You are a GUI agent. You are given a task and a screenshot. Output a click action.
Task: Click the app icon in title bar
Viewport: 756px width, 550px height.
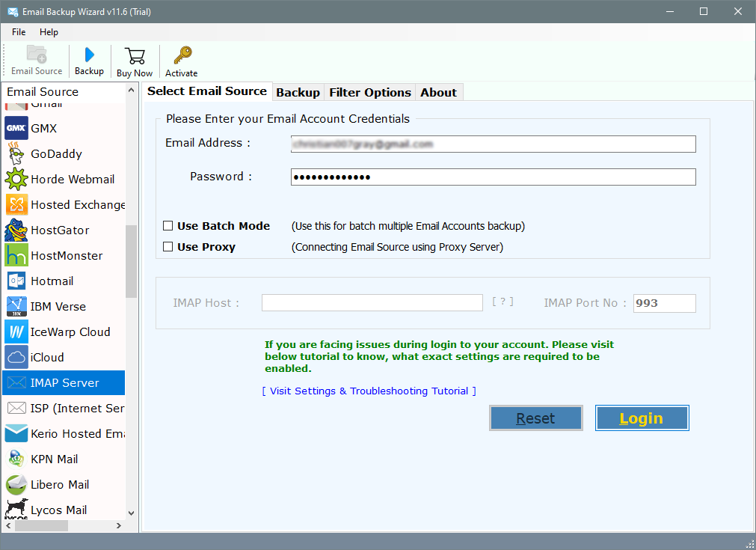tap(13, 11)
